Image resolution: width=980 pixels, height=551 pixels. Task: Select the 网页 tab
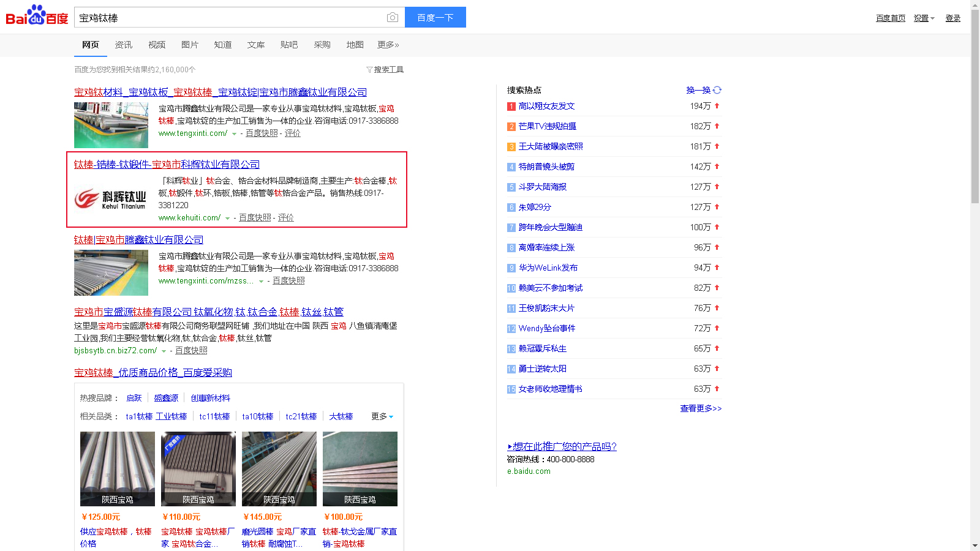pyautogui.click(x=91, y=45)
